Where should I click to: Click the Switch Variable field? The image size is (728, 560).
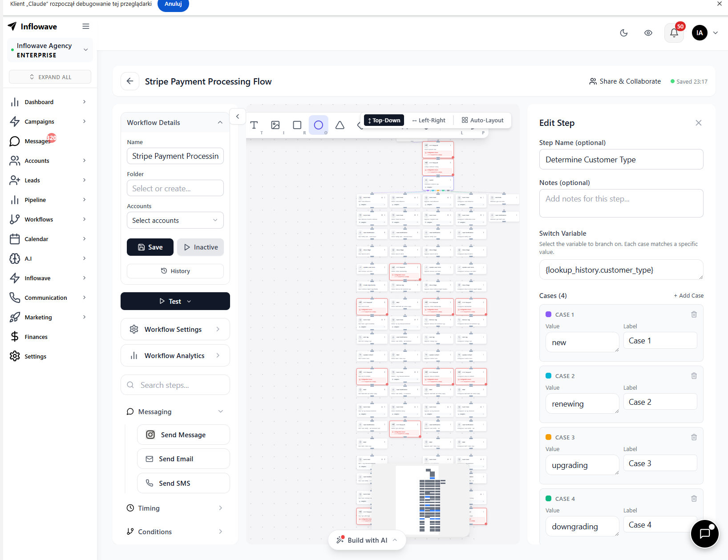621,270
